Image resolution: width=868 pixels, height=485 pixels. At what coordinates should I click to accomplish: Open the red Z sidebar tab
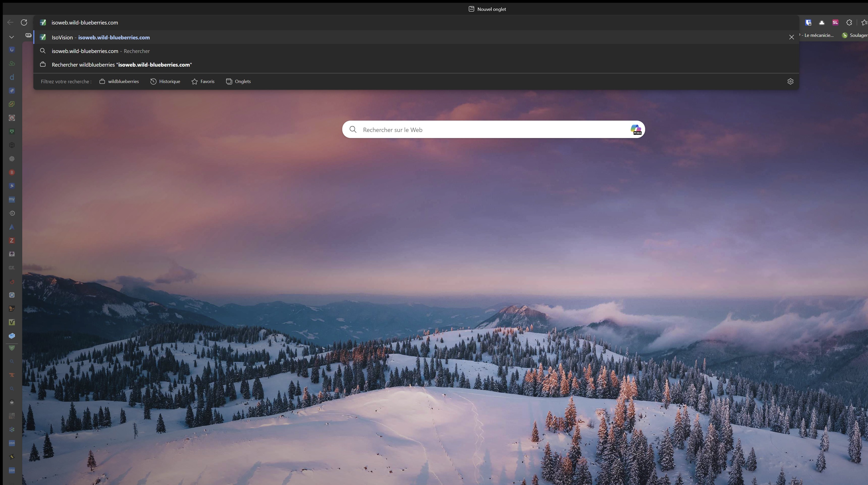pos(12,240)
